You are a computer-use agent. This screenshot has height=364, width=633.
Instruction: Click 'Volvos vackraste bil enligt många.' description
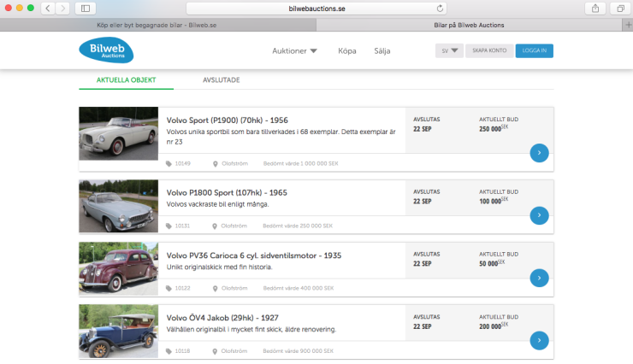point(217,204)
